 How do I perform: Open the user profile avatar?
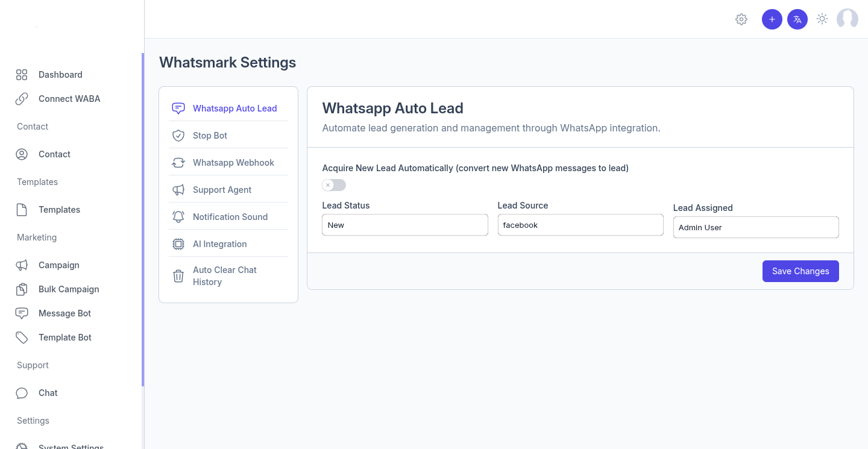pos(848,19)
